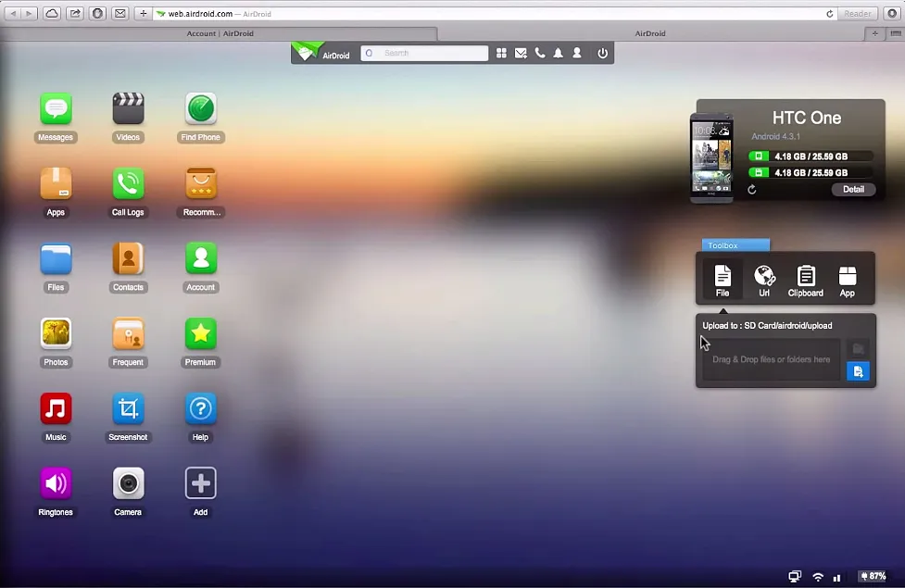This screenshot has width=905, height=588.
Task: Open the Recommended apps store icon
Action: (x=201, y=183)
